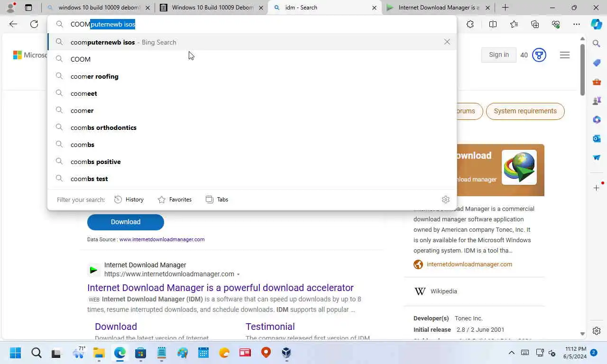Open Edge Settings and more menu
The height and width of the screenshot is (364, 607).
(x=577, y=24)
